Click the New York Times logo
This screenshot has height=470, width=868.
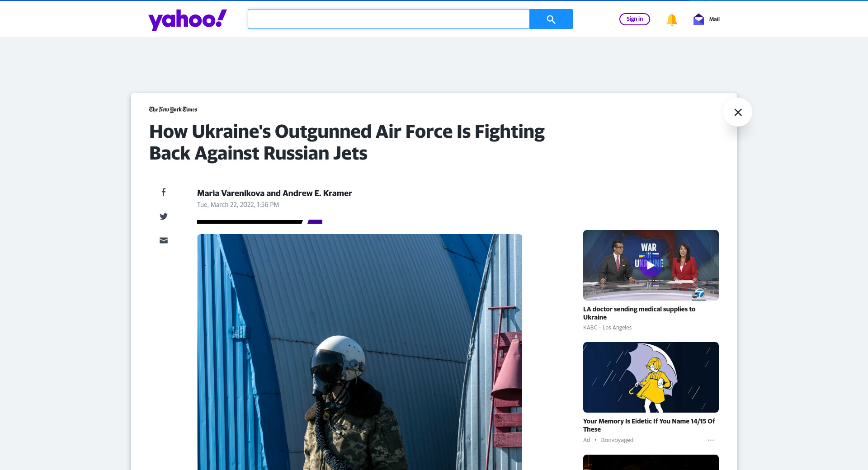pyautogui.click(x=173, y=109)
